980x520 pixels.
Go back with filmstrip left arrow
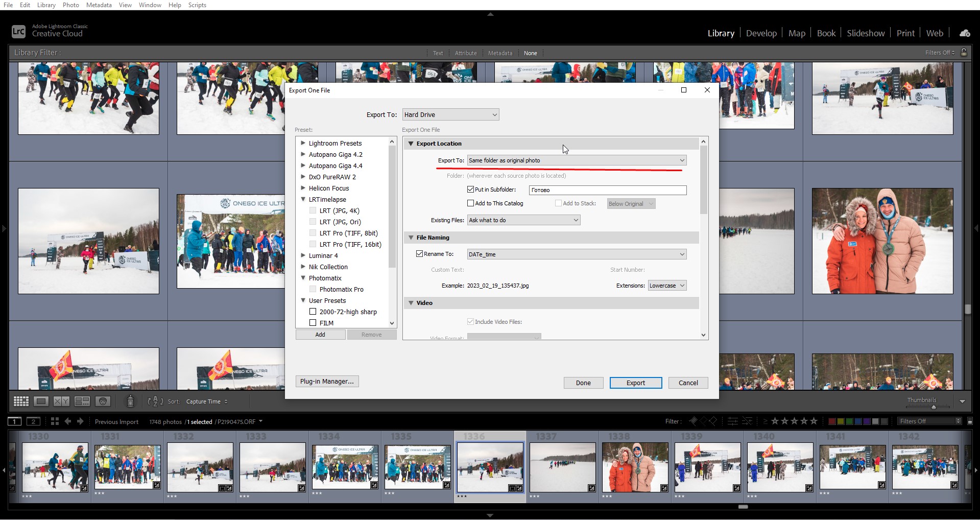click(68, 421)
